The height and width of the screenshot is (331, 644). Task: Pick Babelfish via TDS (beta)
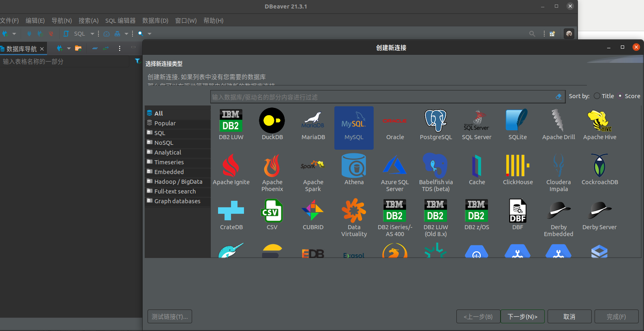point(436,173)
